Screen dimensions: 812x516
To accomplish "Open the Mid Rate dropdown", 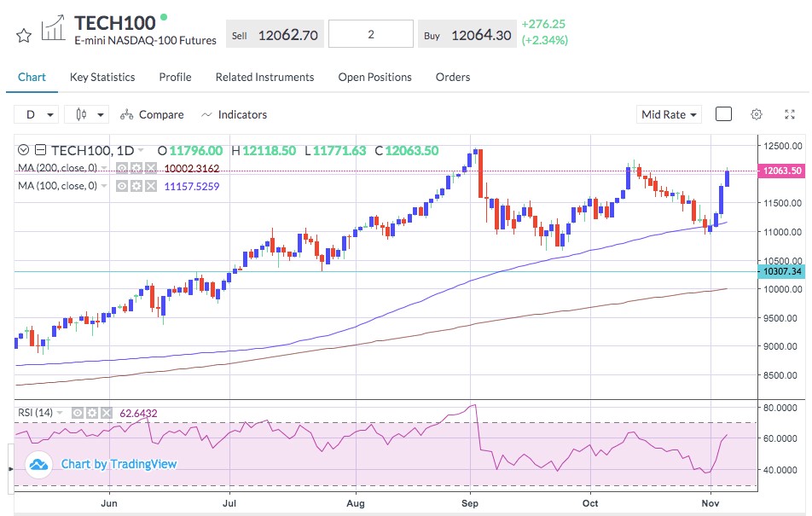I will coord(669,114).
